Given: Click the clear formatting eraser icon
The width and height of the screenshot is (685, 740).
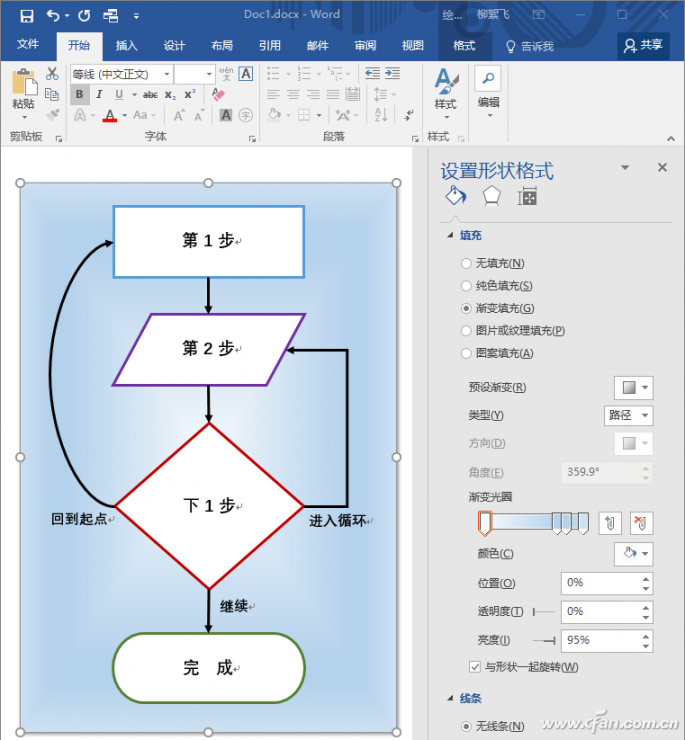Looking at the screenshot, I should point(218,94).
